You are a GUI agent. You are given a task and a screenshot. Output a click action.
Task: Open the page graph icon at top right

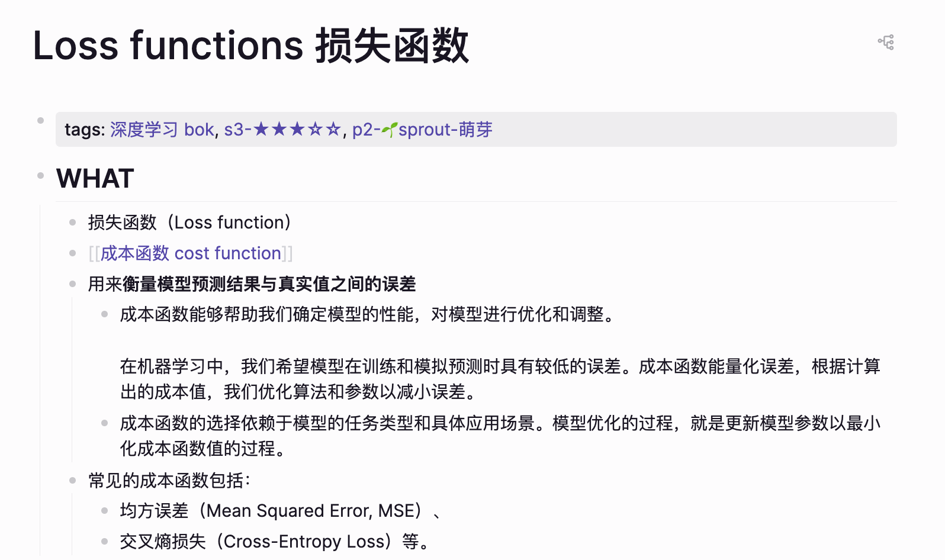point(886,42)
